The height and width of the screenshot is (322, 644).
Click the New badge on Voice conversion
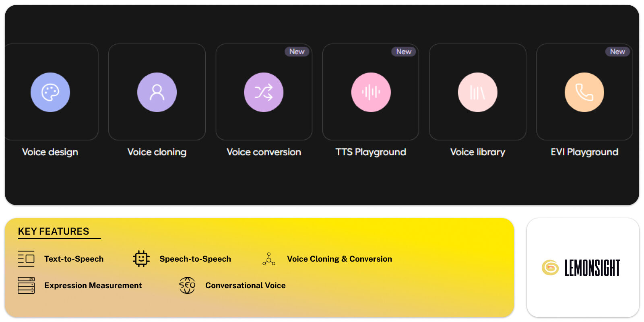coord(297,52)
